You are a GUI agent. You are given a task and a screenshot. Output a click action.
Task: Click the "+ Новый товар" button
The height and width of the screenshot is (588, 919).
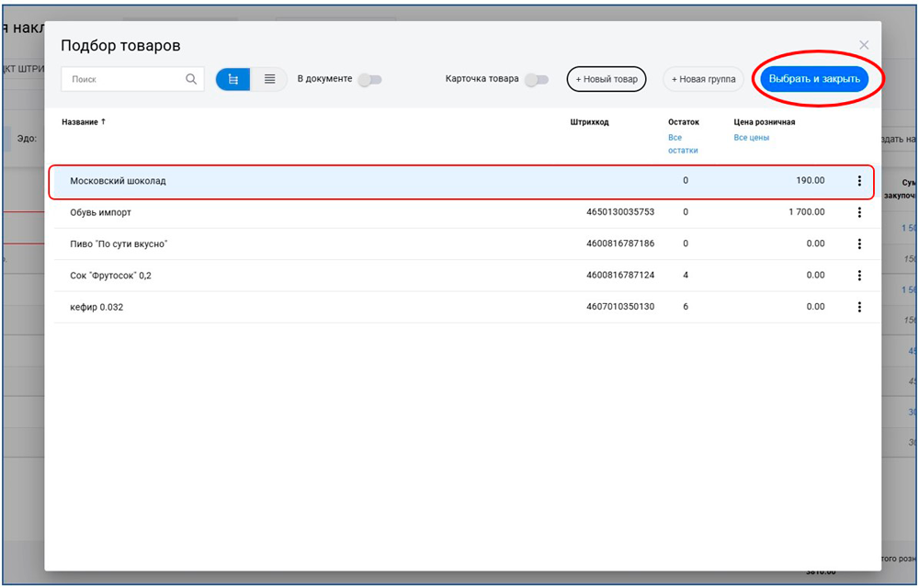point(607,80)
